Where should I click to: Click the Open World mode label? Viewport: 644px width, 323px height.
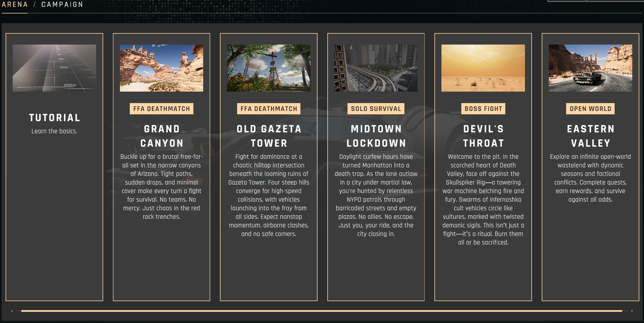590,109
